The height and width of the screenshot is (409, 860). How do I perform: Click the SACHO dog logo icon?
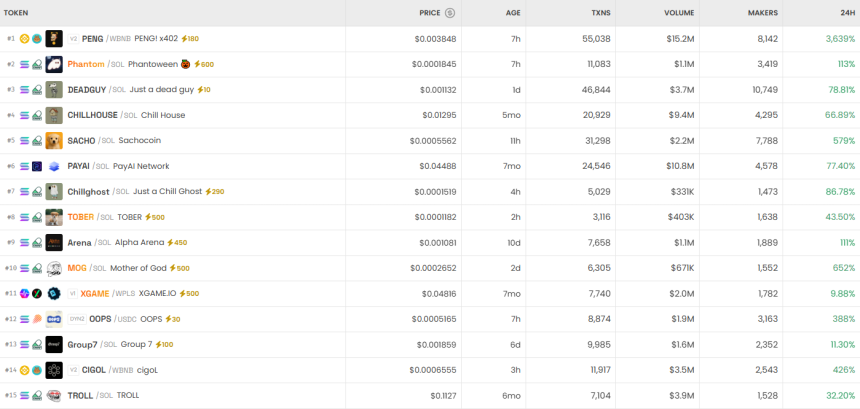tap(54, 140)
